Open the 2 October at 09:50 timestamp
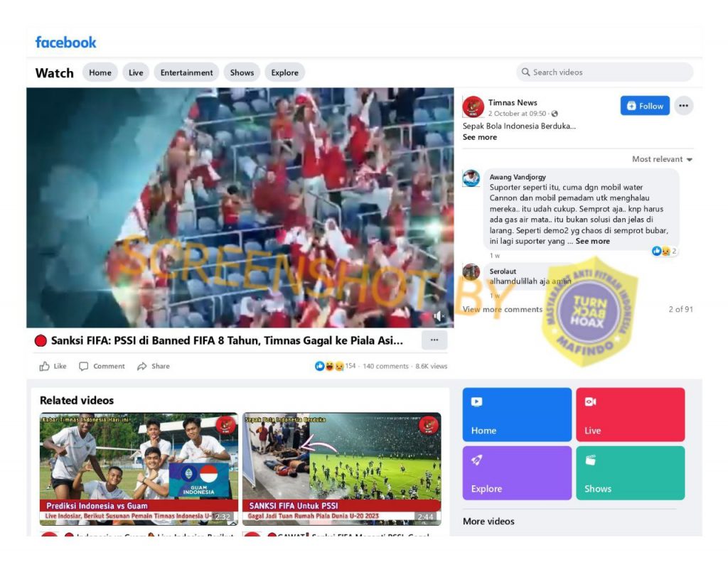The height and width of the screenshot is (562, 728). [517, 113]
